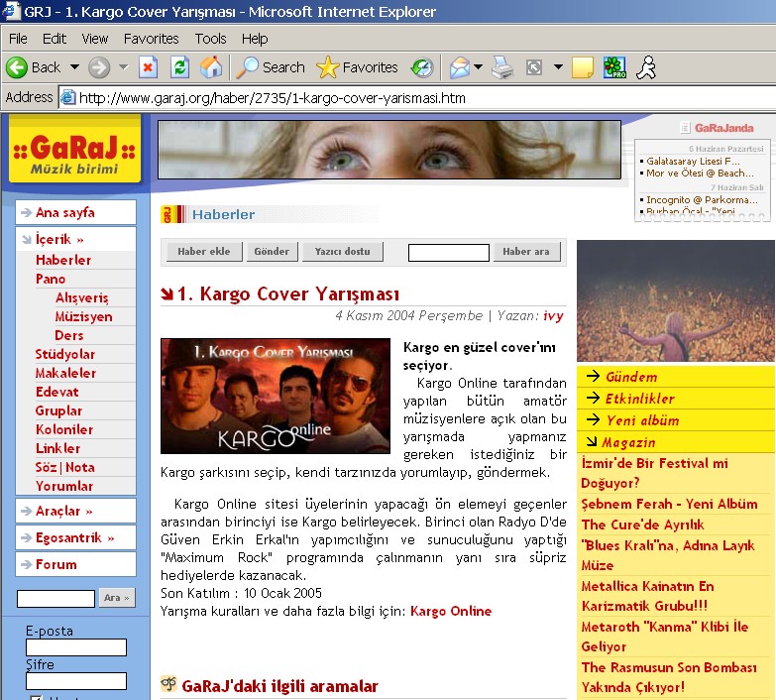
Task: Click the eyes banner image
Action: (x=388, y=150)
